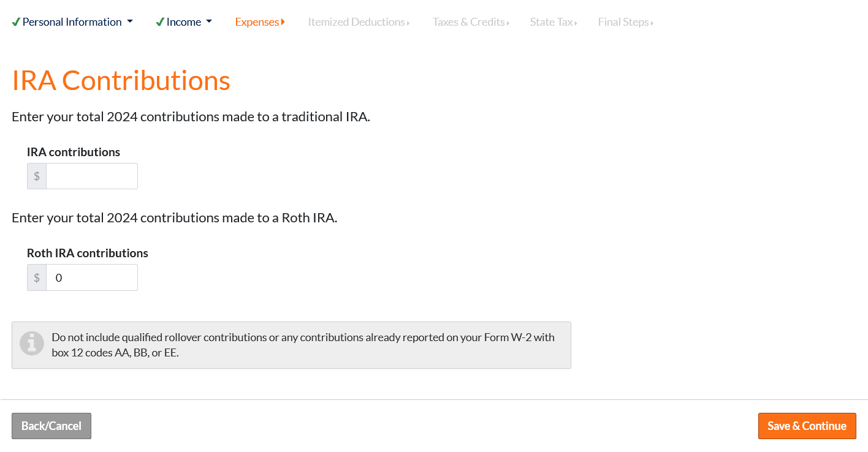The height and width of the screenshot is (452, 868).
Task: Click the "Roth IRA contributions" field label
Action: (88, 253)
